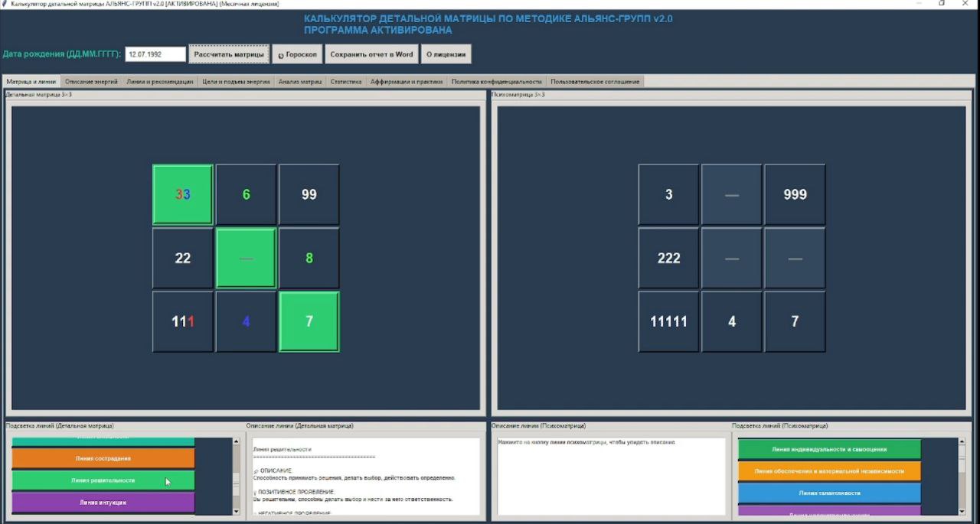Screen dimensions: 980x524
Task: Click the 11111 cell in the psychomatrix
Action: coord(668,321)
